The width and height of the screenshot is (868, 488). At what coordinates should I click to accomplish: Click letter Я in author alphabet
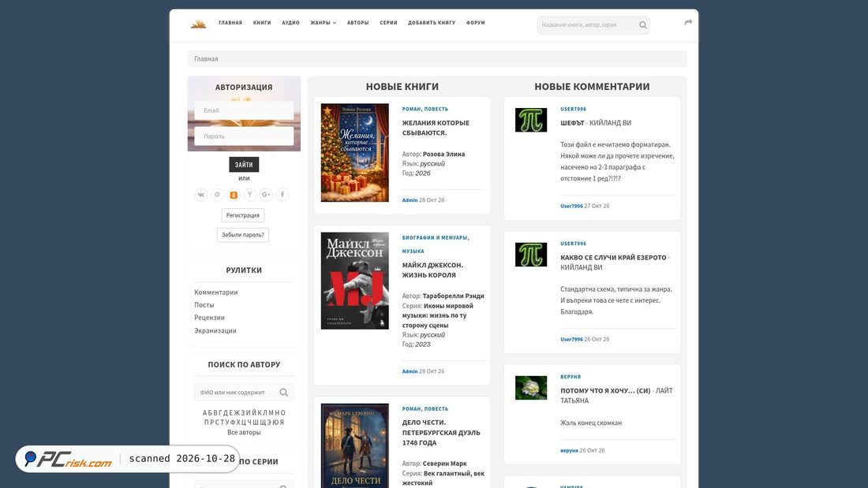[x=282, y=422]
